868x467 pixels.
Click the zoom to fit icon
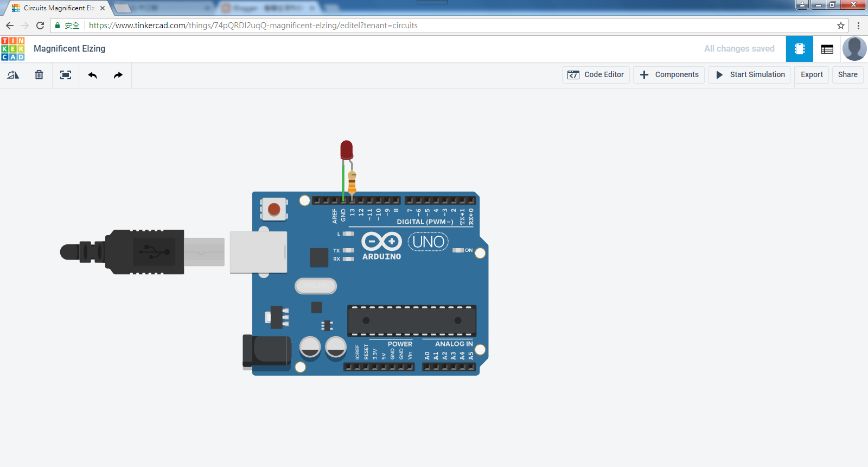[66, 75]
